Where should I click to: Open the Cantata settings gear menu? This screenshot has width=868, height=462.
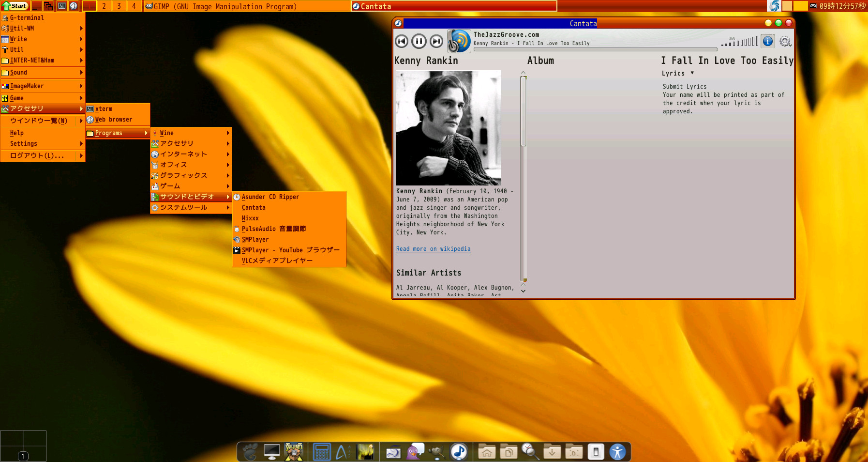click(x=785, y=42)
